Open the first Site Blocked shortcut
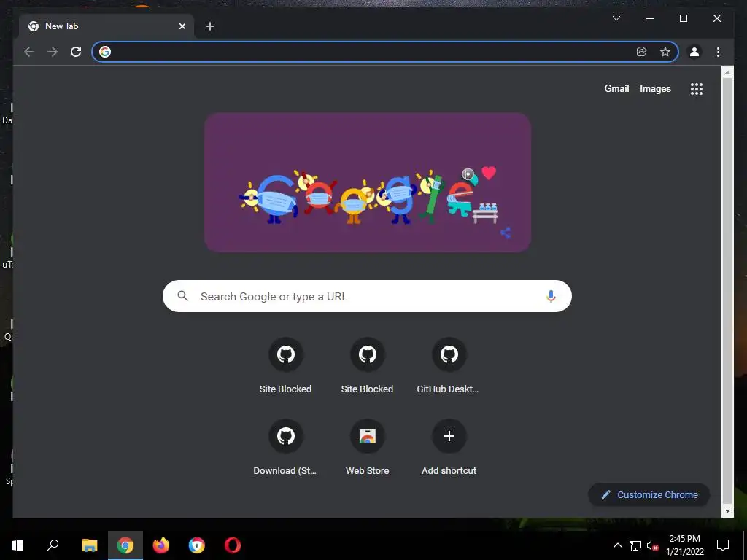Viewport: 747px width, 560px height. coord(285,365)
